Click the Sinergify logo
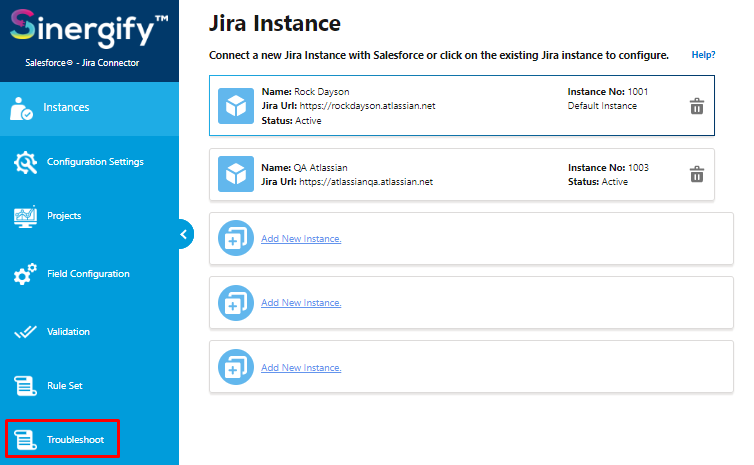 89,29
